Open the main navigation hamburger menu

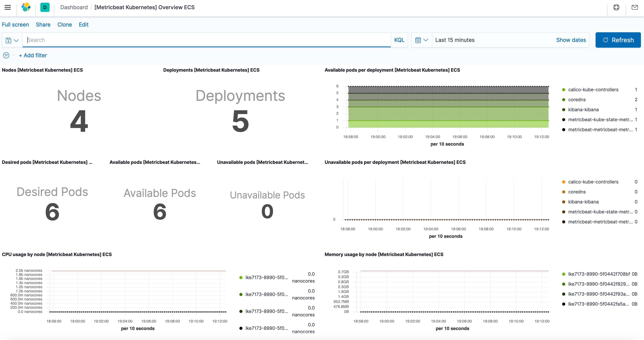[x=8, y=7]
